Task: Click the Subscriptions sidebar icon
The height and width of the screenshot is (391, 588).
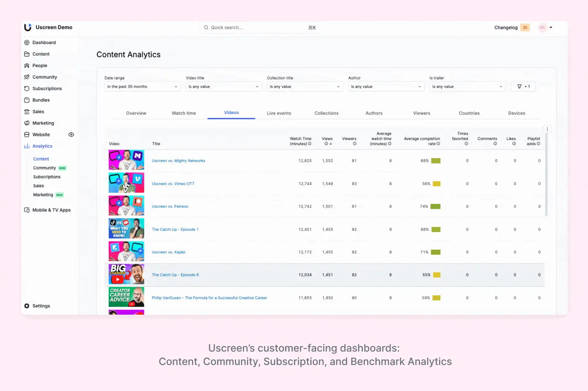Action: 27,89
